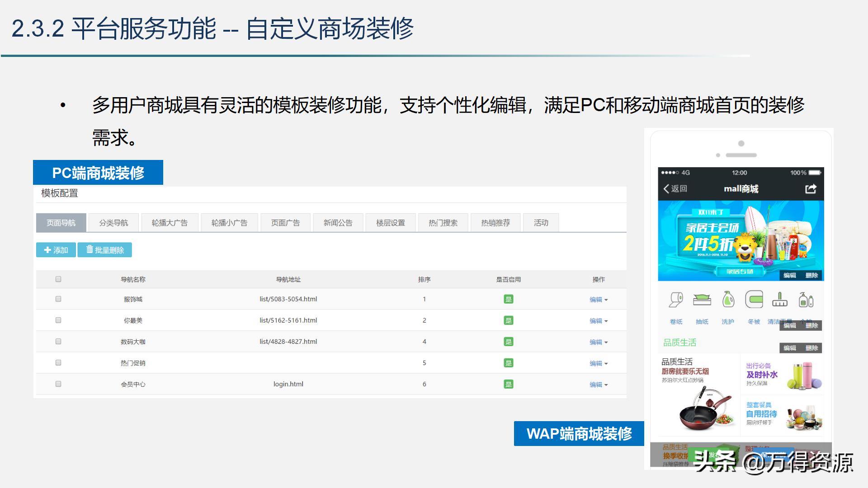Screen dimensions: 868x488
Task: Tap the 洗护 detergent bottle icon
Action: click(728, 300)
